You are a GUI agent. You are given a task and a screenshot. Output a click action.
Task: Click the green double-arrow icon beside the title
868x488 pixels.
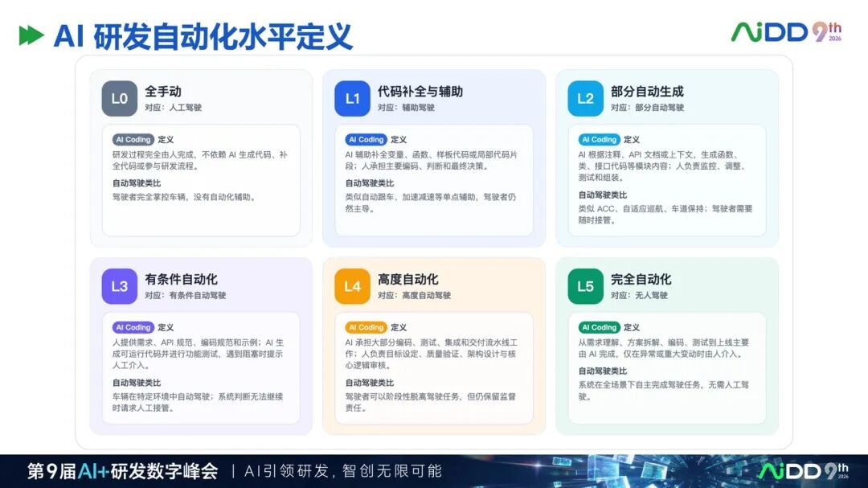click(x=31, y=36)
